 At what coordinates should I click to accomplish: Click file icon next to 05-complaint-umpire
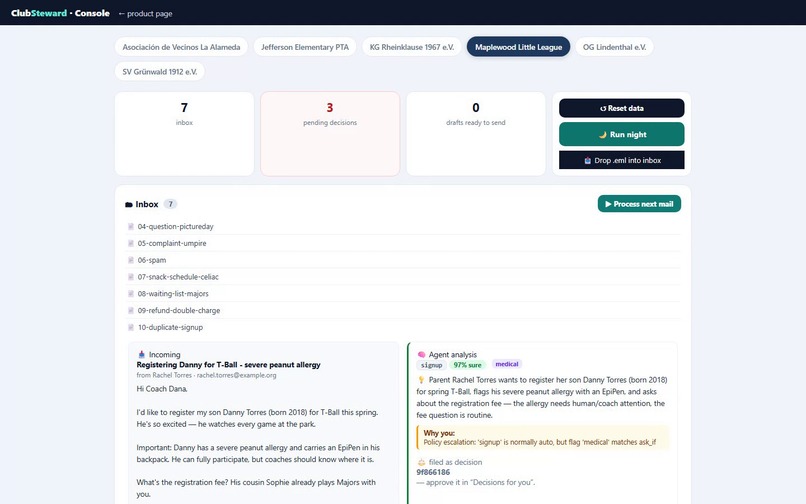pyautogui.click(x=131, y=243)
